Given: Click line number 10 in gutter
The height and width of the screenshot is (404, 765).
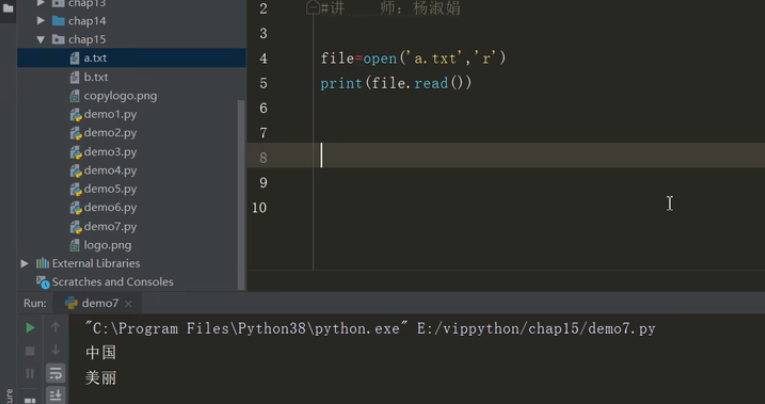Looking at the screenshot, I should (260, 208).
